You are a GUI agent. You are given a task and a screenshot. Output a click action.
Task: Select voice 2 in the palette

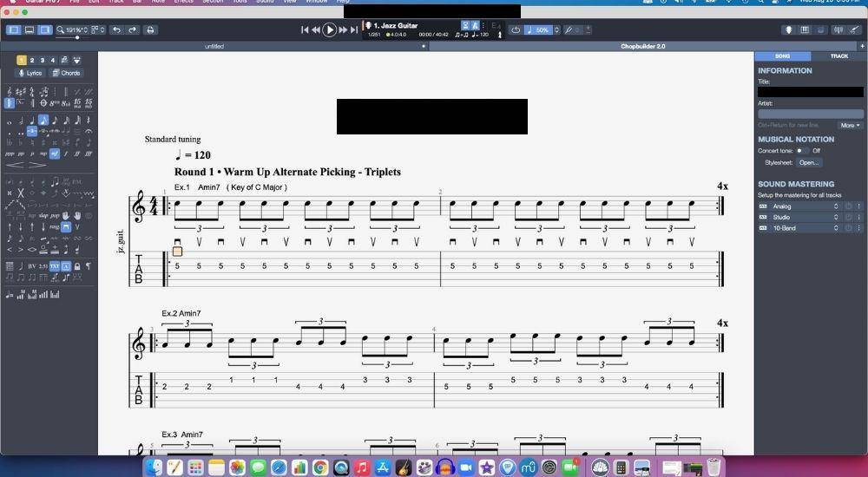[x=32, y=61]
